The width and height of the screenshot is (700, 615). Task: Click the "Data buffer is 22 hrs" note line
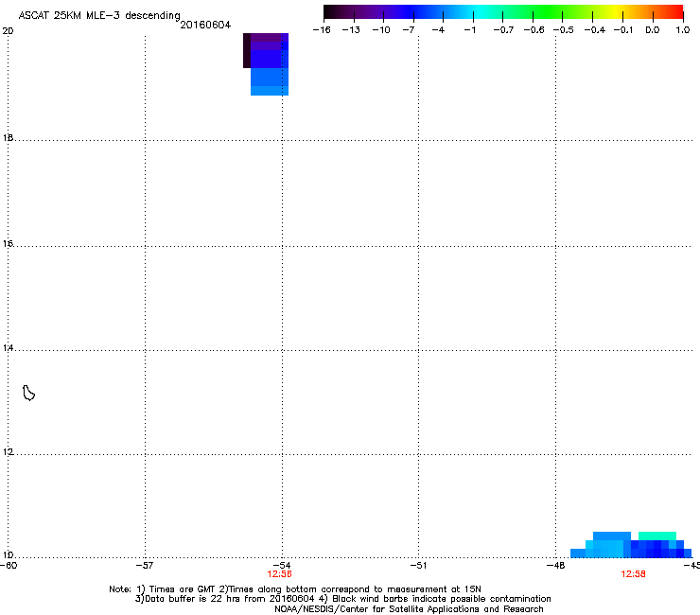pos(342,599)
